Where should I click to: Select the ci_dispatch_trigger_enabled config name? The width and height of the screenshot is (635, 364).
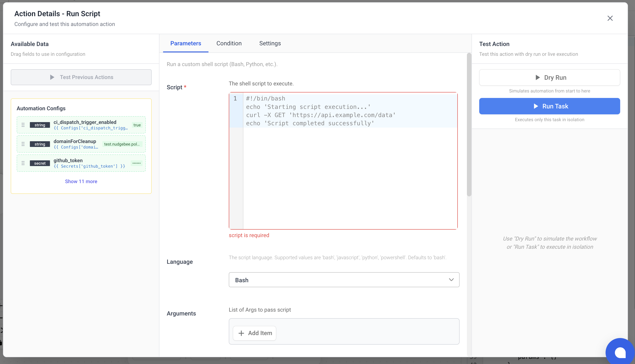[x=85, y=122]
